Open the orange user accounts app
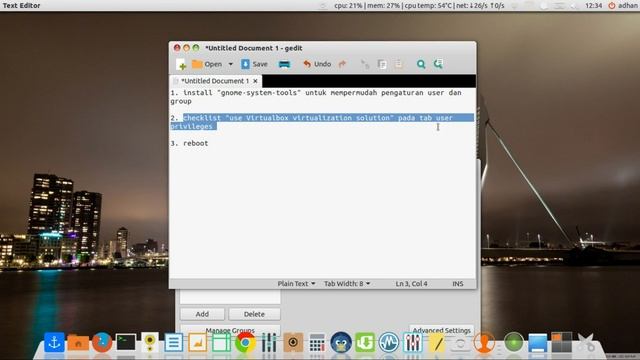The width and height of the screenshot is (640, 360). coord(484,342)
